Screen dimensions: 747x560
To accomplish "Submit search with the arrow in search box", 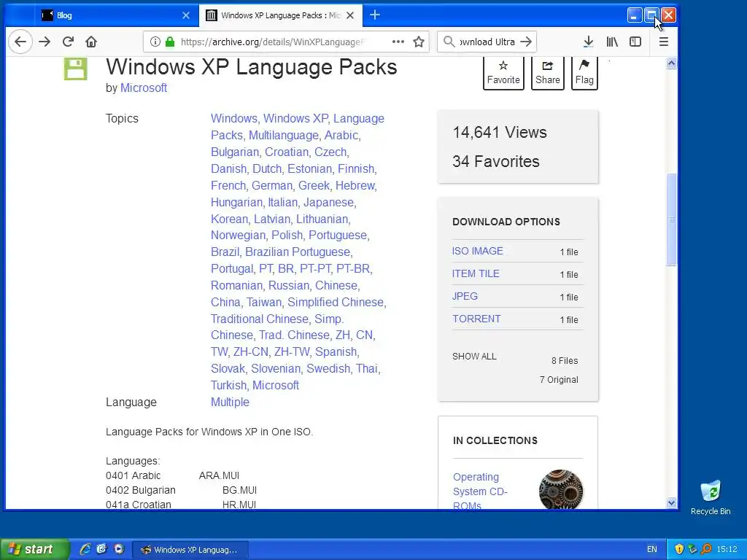I will [526, 42].
